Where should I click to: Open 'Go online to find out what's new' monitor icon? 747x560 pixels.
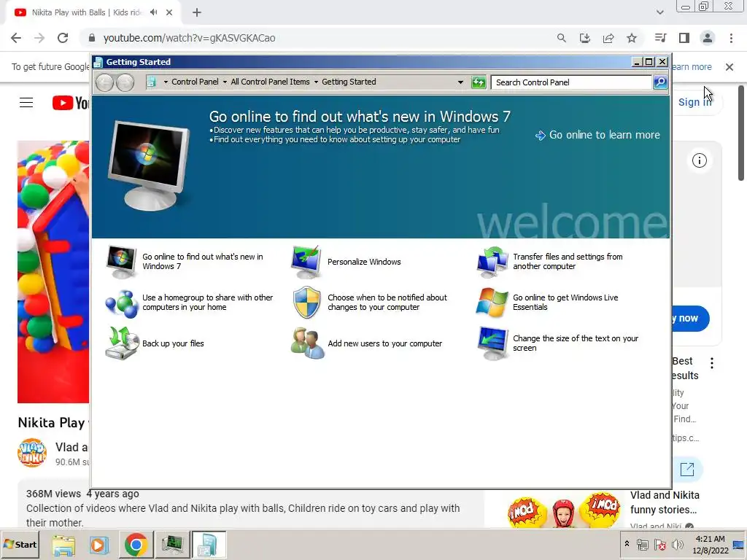pos(122,262)
